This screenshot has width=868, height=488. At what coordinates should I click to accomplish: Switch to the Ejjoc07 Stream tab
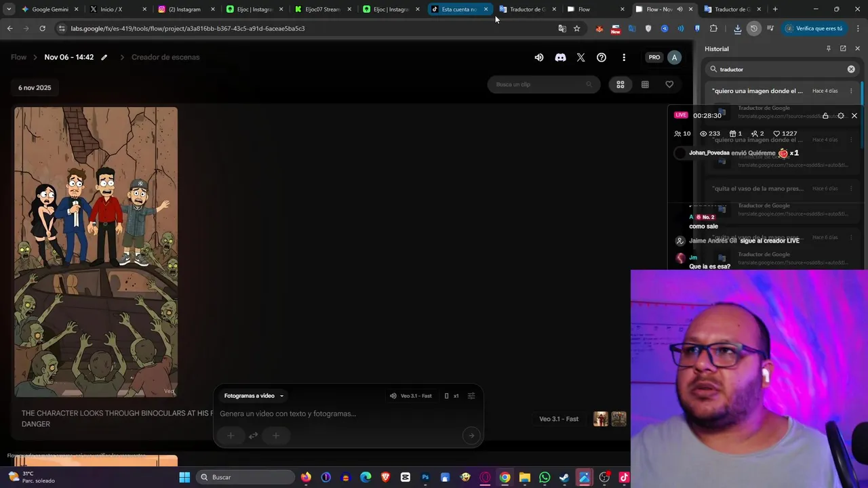coord(322,9)
